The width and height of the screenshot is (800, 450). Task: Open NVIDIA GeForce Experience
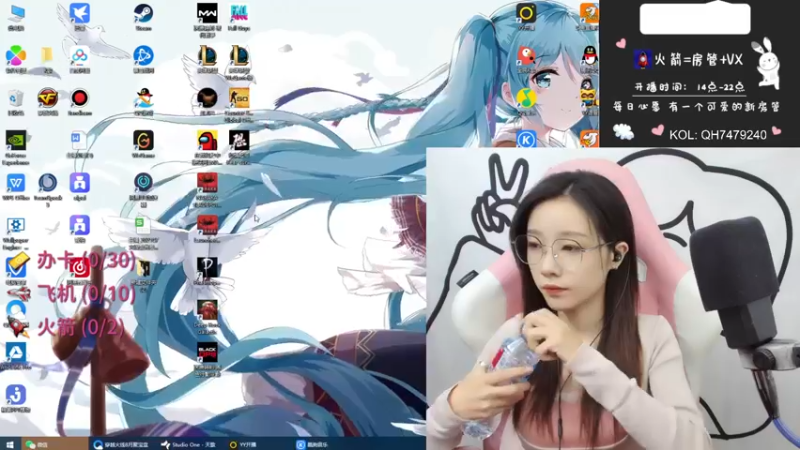pos(16,140)
